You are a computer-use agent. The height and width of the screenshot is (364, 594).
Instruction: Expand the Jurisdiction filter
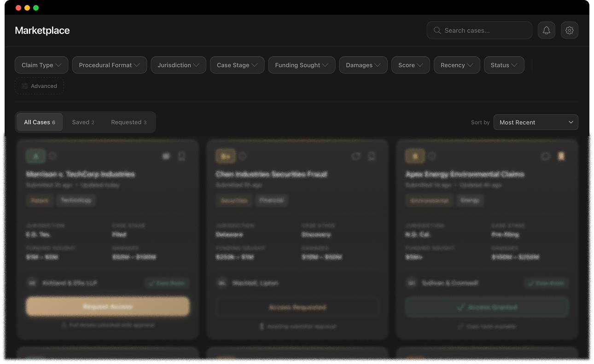coord(178,65)
